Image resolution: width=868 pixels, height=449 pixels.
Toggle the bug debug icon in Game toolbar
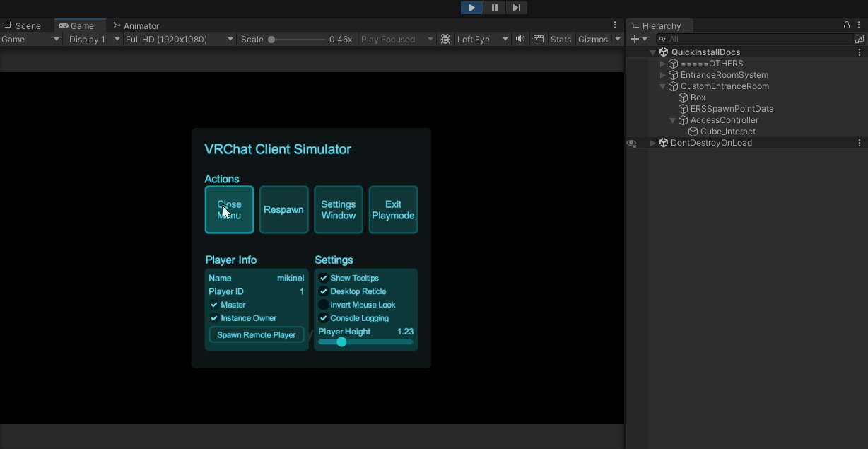tap(445, 40)
